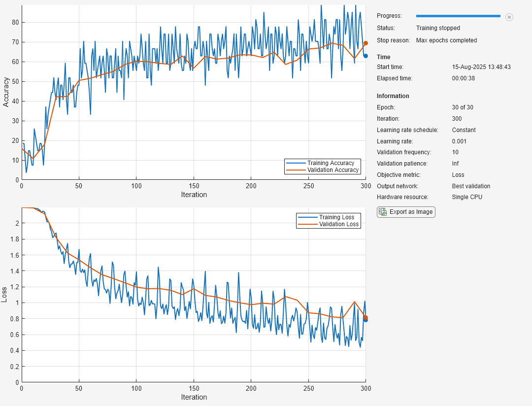The image size is (532, 406).
Task: Click the Validation Accuracy legend entry
Action: click(x=322, y=169)
